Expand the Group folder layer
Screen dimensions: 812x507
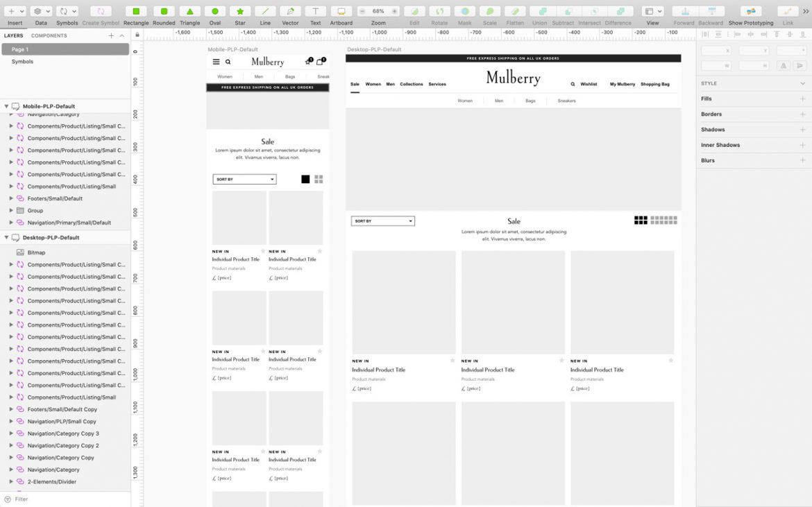[x=11, y=211]
